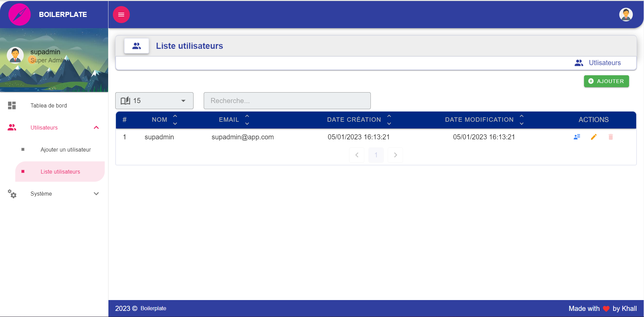Image resolution: width=644 pixels, height=317 pixels.
Task: Select page 1 in the pagination
Action: tap(376, 155)
